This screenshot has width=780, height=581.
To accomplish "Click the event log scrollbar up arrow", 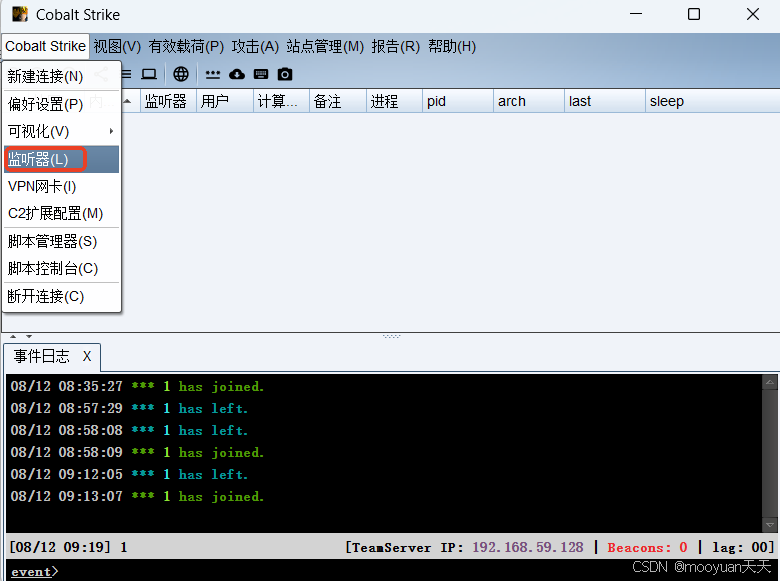I will 770,382.
